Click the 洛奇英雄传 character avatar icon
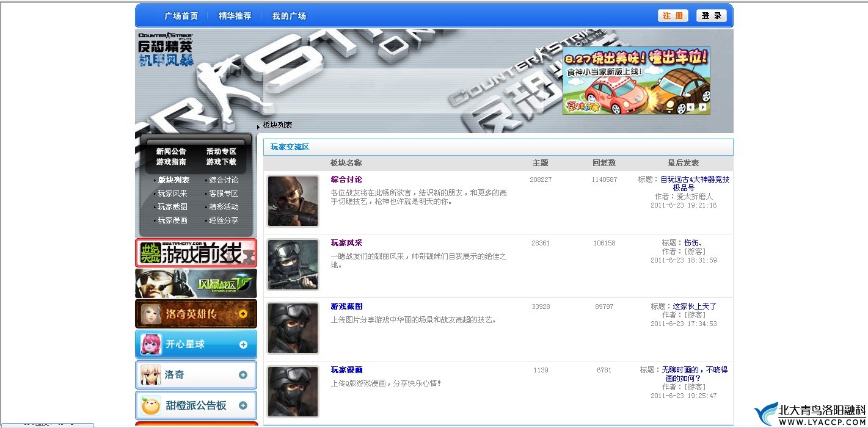The image size is (868, 428). (151, 314)
